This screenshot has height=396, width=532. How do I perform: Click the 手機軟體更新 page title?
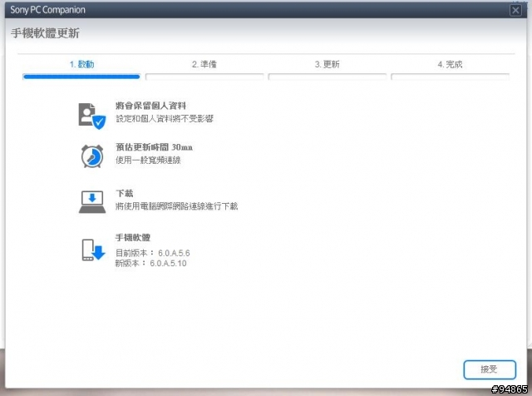tap(45, 33)
